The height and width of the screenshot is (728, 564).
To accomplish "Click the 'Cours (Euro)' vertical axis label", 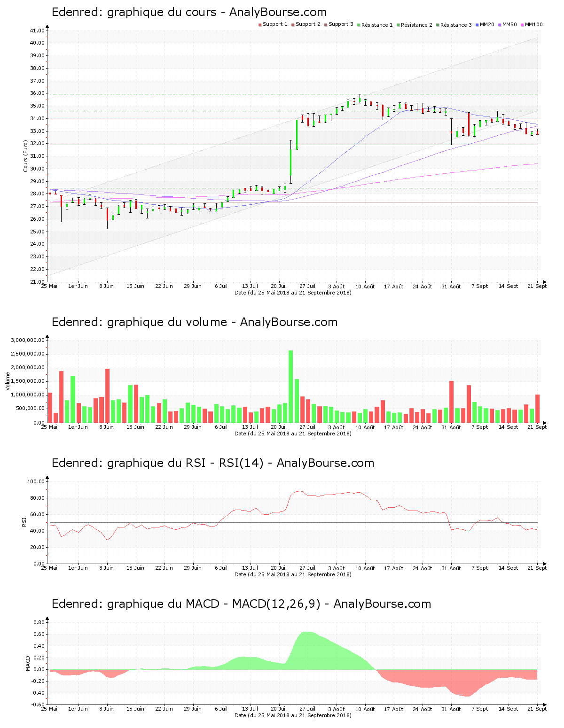I will [x=26, y=156].
